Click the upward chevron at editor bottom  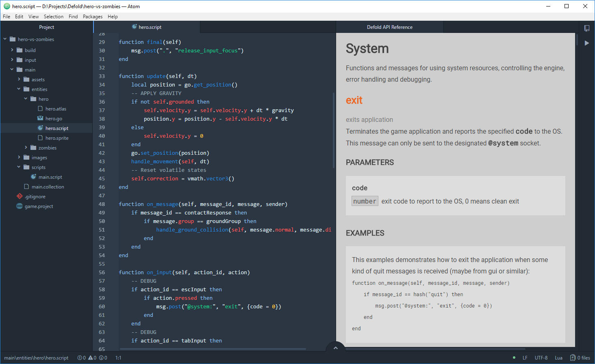point(335,348)
